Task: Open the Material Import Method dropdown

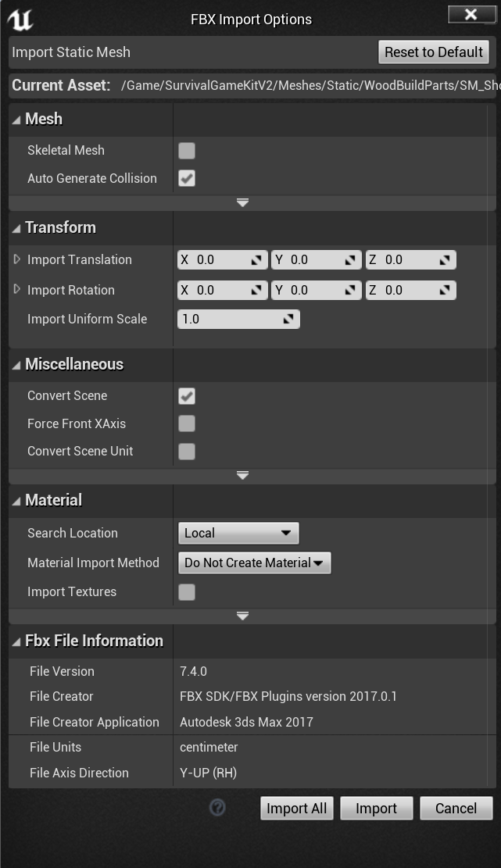Action: (254, 563)
